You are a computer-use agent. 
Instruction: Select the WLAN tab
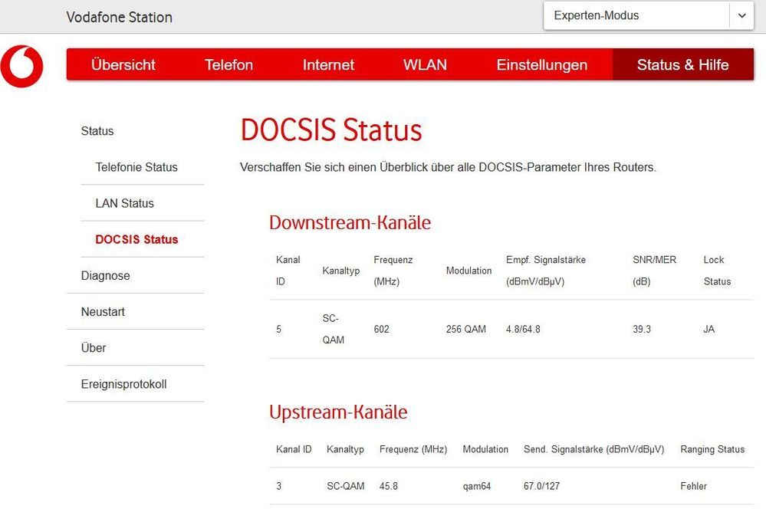(425, 64)
